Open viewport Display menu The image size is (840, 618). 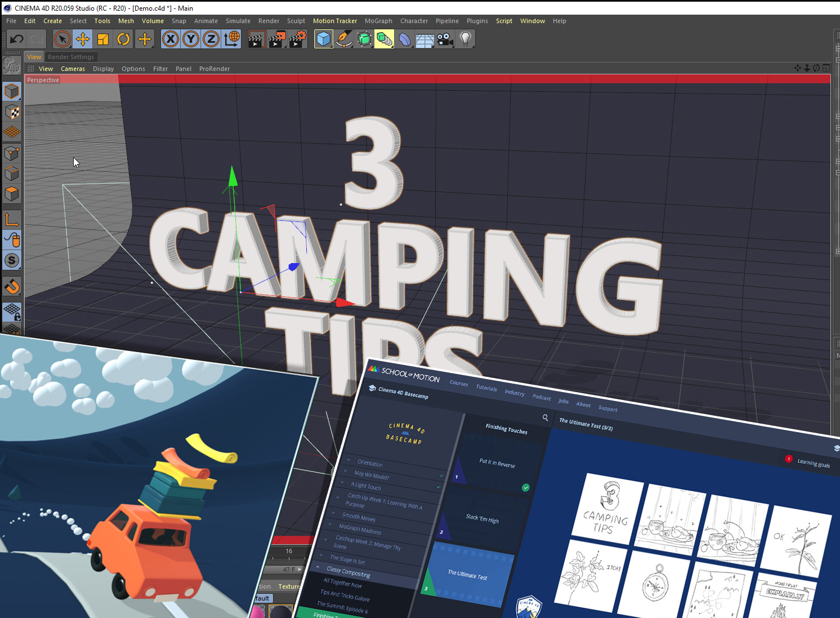(x=103, y=69)
